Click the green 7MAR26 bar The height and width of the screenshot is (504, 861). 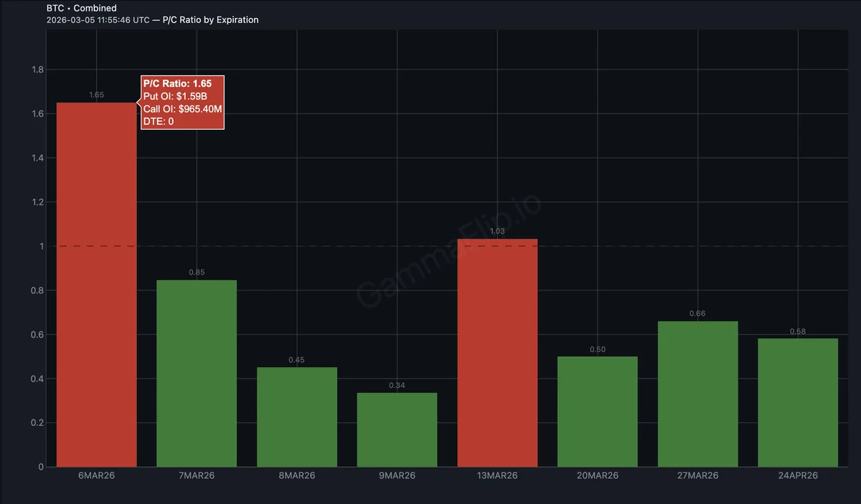point(197,373)
